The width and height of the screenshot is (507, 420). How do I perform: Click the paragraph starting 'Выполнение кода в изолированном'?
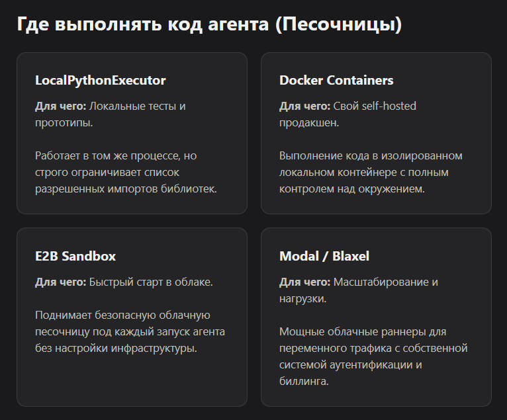(x=371, y=172)
